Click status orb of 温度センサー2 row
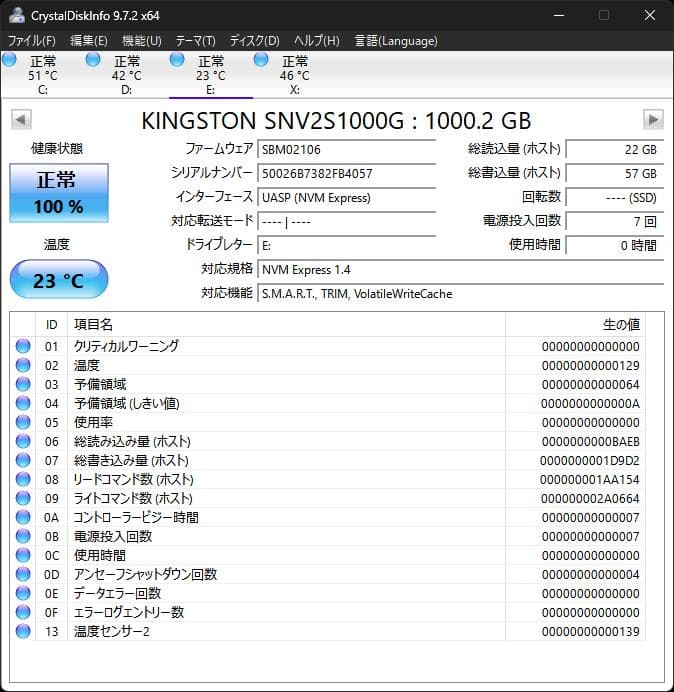674x692 pixels. pyautogui.click(x=23, y=631)
